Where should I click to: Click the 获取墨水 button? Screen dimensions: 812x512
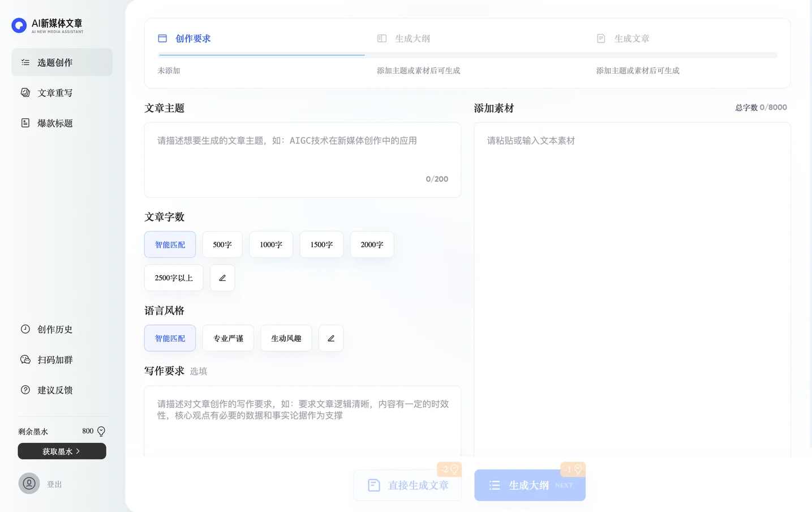point(62,451)
